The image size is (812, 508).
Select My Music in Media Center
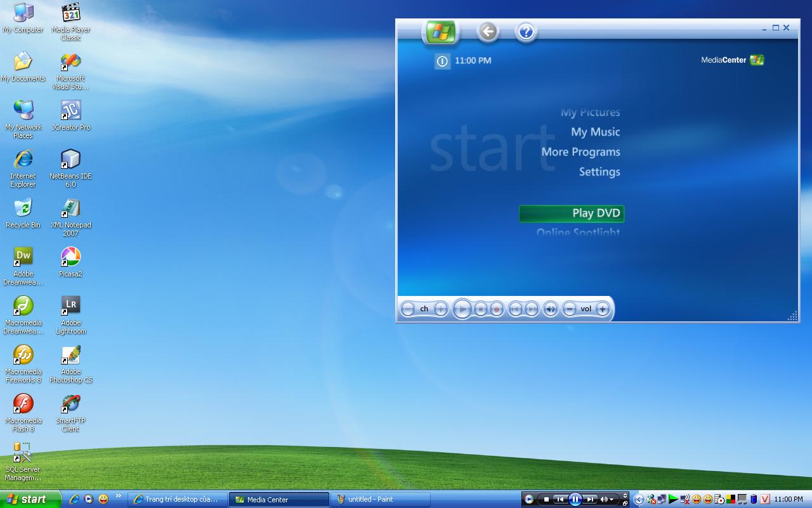596,132
